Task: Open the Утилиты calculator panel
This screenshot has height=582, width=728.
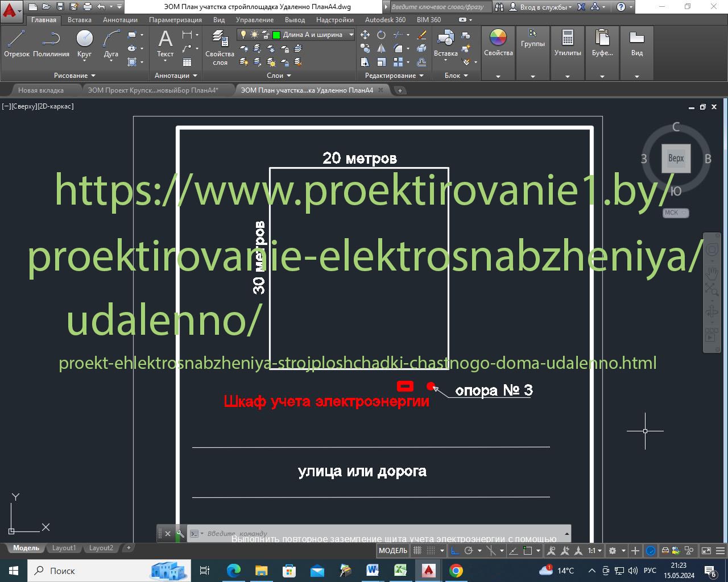Action: tap(568, 43)
